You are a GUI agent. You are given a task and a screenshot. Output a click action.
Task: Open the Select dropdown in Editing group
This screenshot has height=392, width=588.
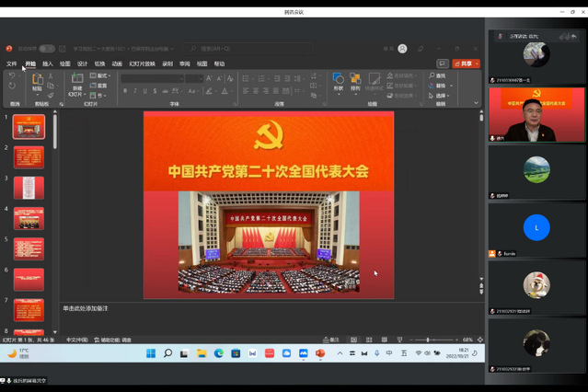[x=439, y=96]
